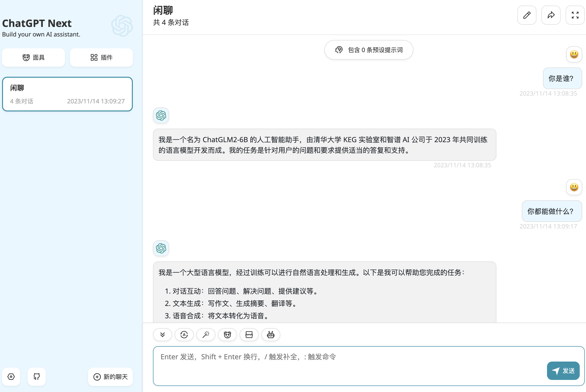The image size is (586, 392).
Task: Click the share conversation arrow icon
Action: pos(551,15)
